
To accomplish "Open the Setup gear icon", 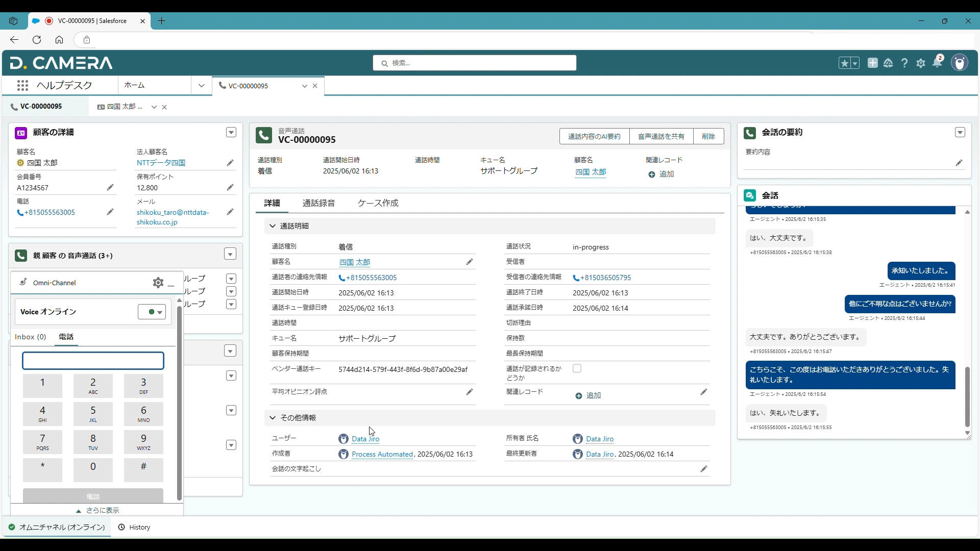I will [x=921, y=63].
